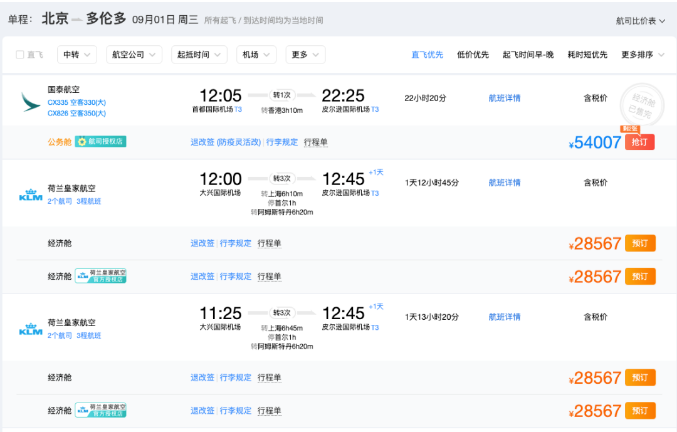The width and height of the screenshot is (677, 432).
Task: Click the 转3次 transfer badge on the 12:00 flight
Action: click(282, 178)
